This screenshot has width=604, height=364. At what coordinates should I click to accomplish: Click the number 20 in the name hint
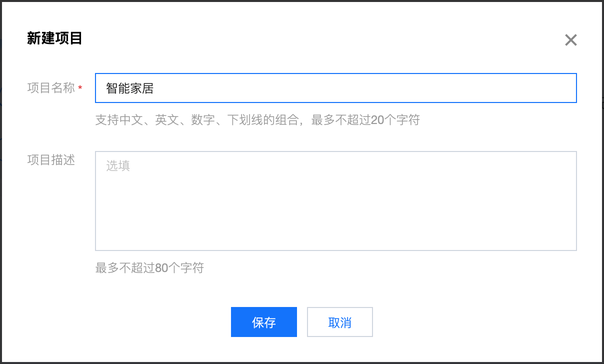pyautogui.click(x=377, y=120)
